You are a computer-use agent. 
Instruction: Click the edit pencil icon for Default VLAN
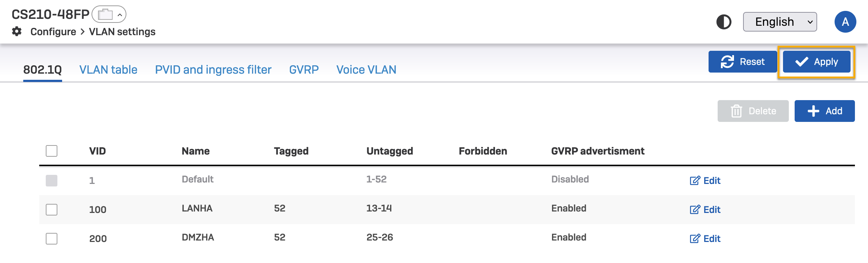[x=695, y=181]
